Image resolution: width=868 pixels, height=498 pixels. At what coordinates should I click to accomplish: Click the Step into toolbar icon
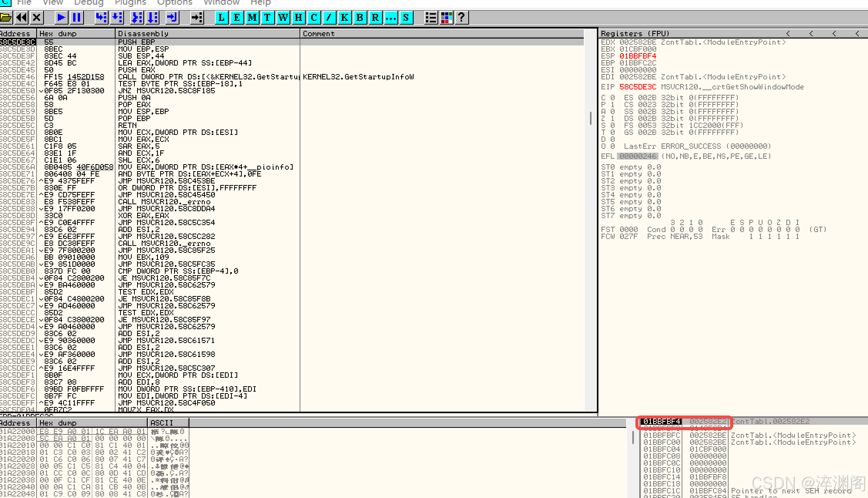pos(101,17)
